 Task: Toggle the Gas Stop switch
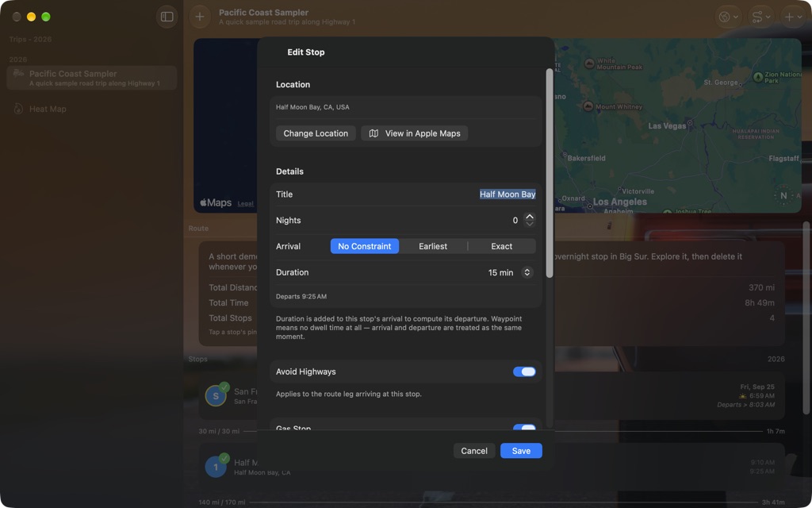[x=524, y=428]
